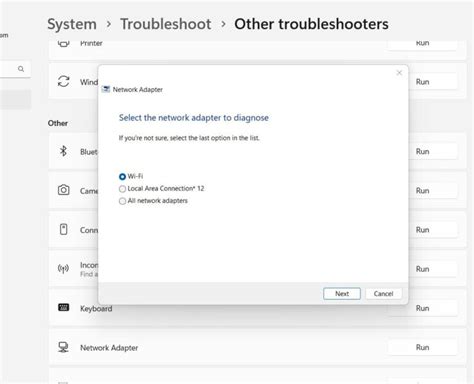Click the Network Adapter monitor icon
474x384 pixels.
click(63, 347)
